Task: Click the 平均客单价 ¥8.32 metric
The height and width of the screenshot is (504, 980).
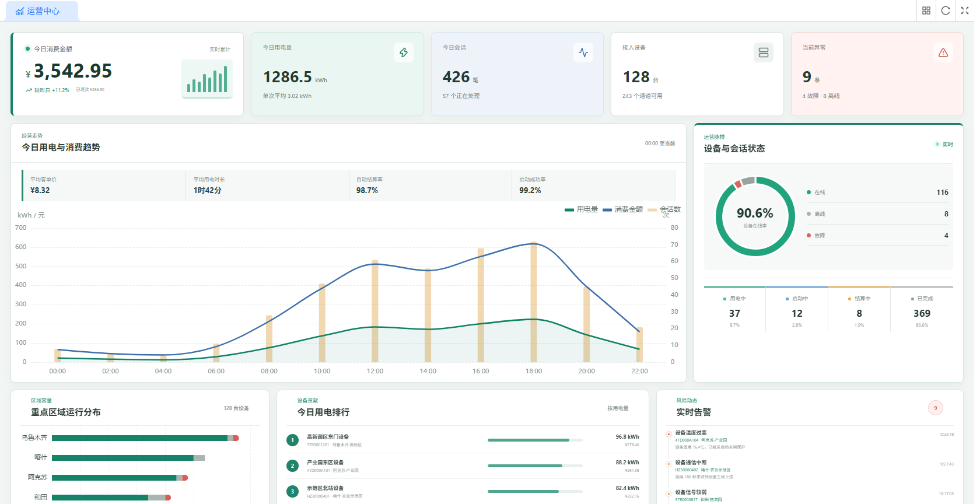Action: (104, 185)
